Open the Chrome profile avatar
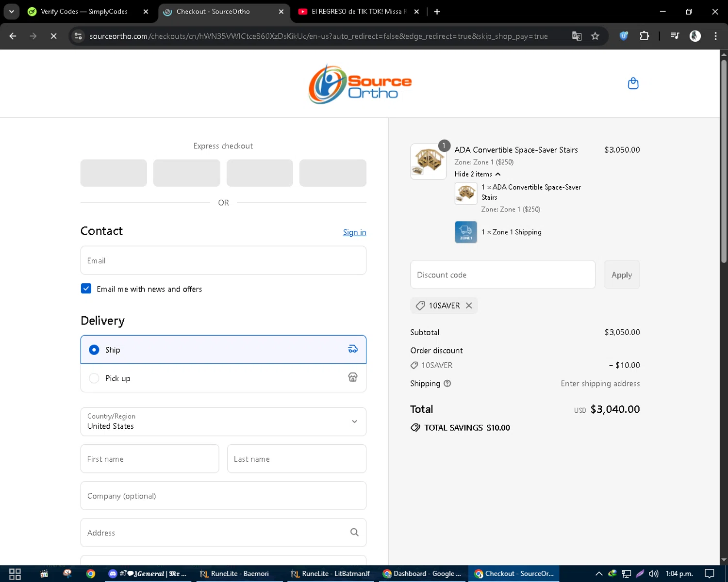The width and height of the screenshot is (728, 582). 695,36
